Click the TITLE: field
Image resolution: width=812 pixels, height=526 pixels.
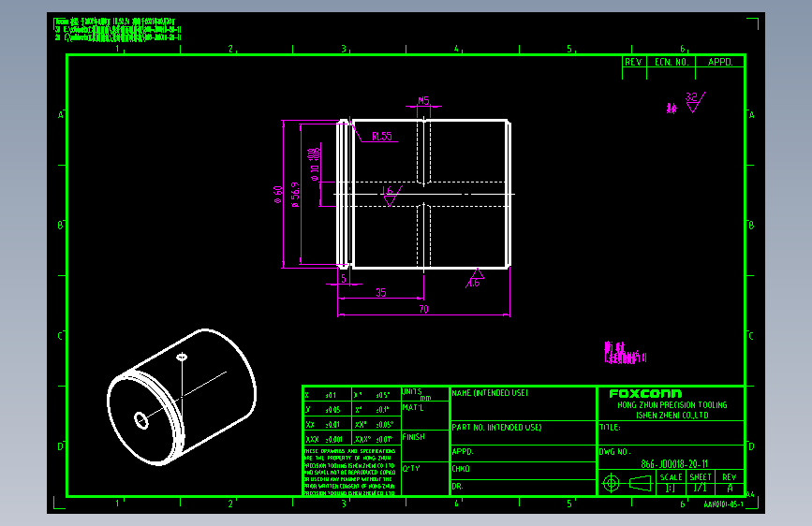click(x=672, y=432)
